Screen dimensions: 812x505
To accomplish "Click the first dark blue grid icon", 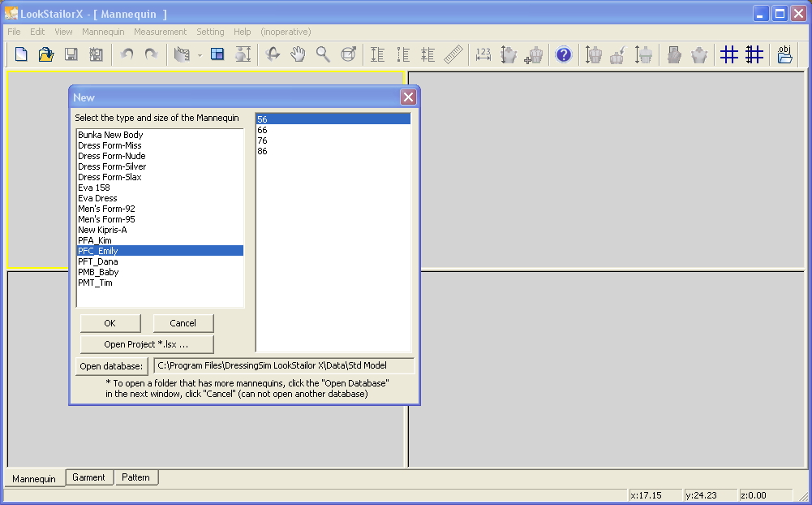I will coord(729,54).
